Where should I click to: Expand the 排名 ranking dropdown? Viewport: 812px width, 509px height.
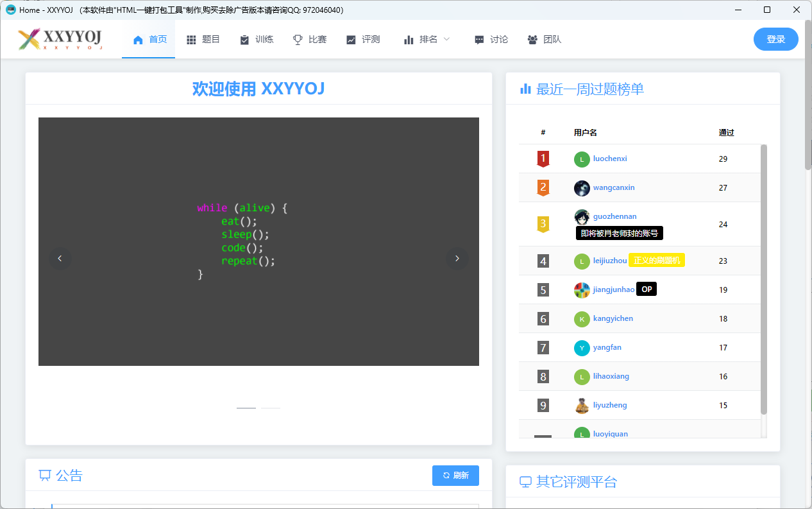point(427,39)
